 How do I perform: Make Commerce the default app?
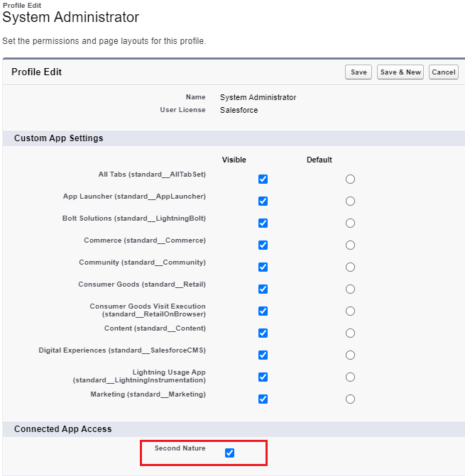(350, 245)
